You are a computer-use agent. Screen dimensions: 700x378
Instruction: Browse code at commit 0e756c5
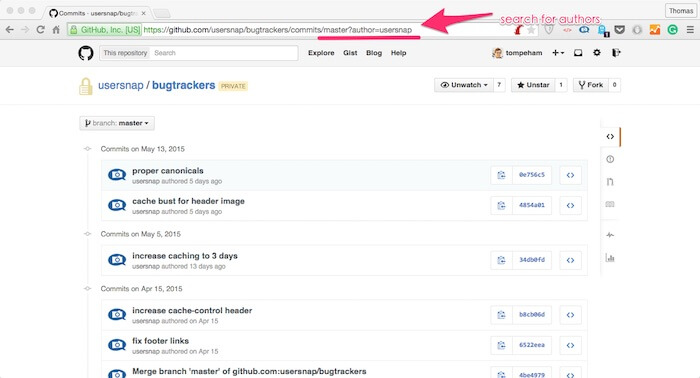(570, 175)
